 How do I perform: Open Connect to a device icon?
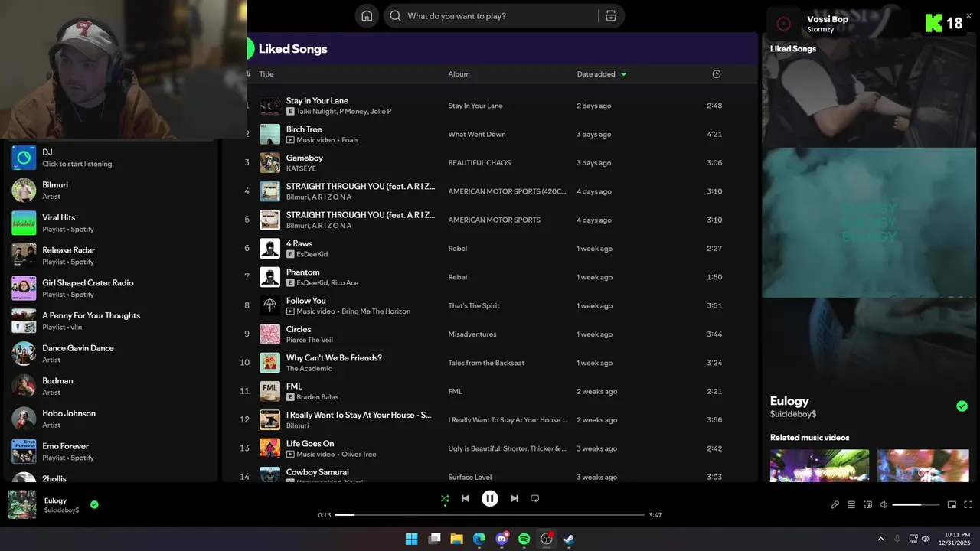coord(867,505)
